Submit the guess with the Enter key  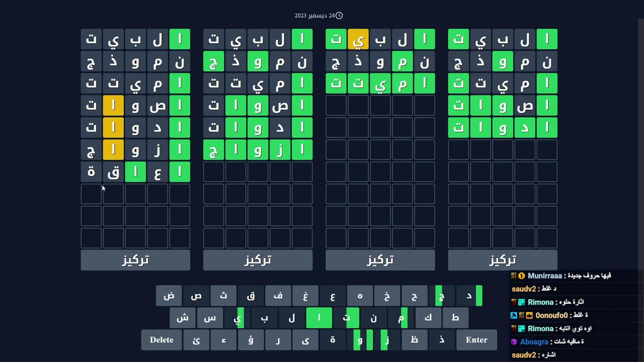tap(476, 340)
